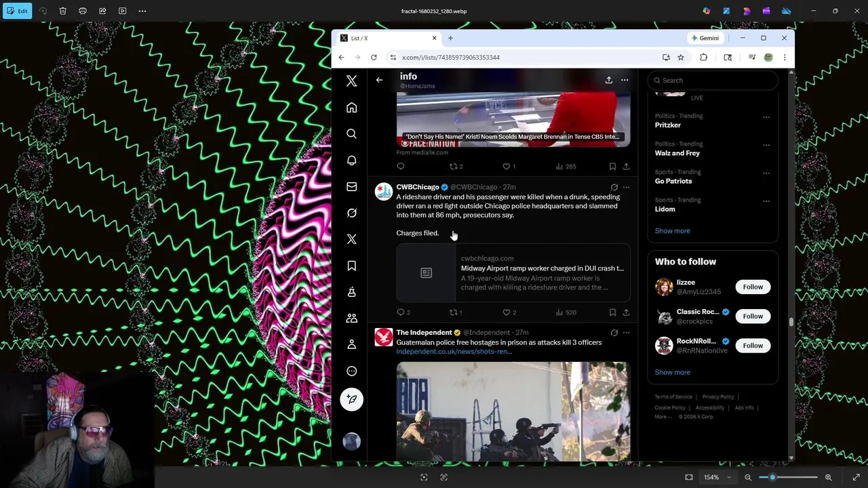Screen dimensions: 868x488
Task: Open the info list options menu
Action: 625,80
